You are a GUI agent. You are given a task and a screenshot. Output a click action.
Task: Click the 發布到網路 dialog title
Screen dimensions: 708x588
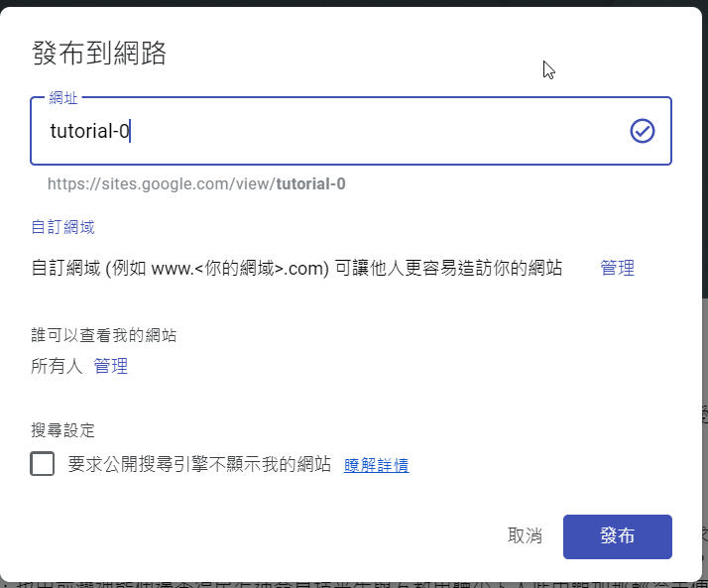click(99, 54)
